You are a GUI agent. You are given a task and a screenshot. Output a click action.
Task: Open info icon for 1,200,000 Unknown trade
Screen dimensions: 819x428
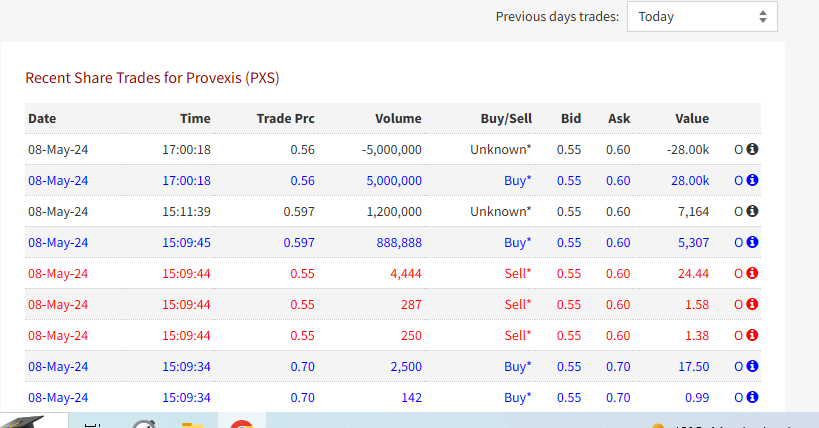pos(752,211)
